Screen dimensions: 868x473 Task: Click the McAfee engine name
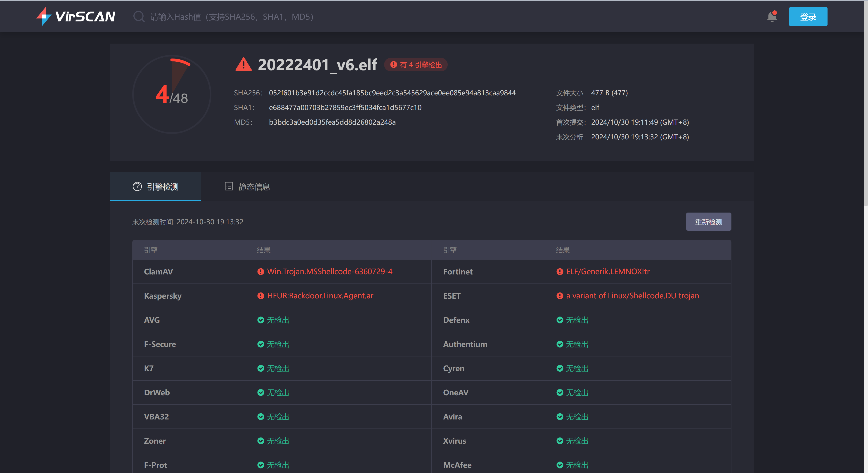(457, 465)
